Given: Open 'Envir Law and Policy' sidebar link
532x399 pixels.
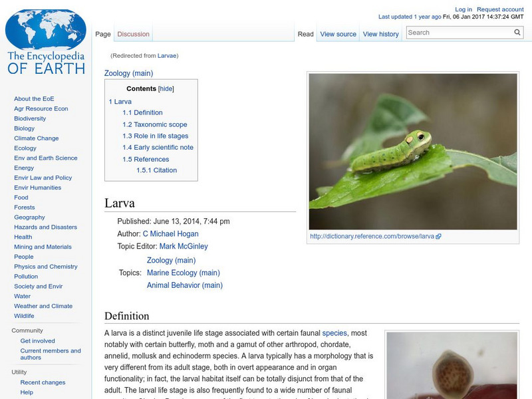Looking at the screenshot, I should point(43,178).
